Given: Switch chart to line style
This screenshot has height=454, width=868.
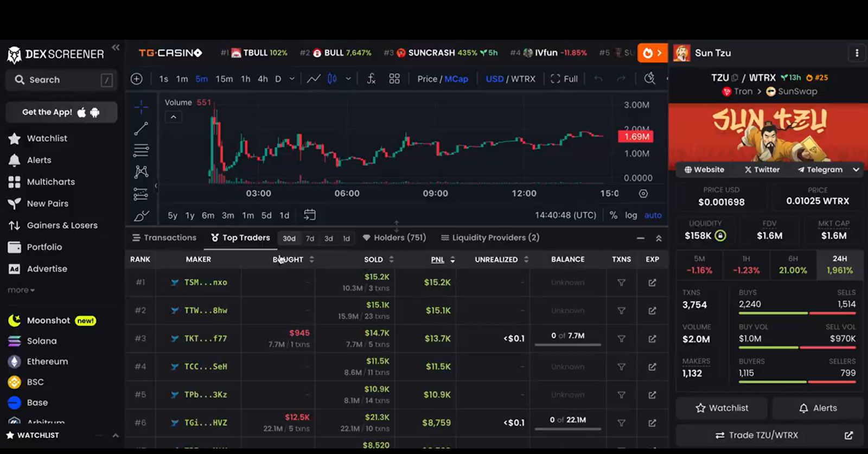Looking at the screenshot, I should pos(313,79).
